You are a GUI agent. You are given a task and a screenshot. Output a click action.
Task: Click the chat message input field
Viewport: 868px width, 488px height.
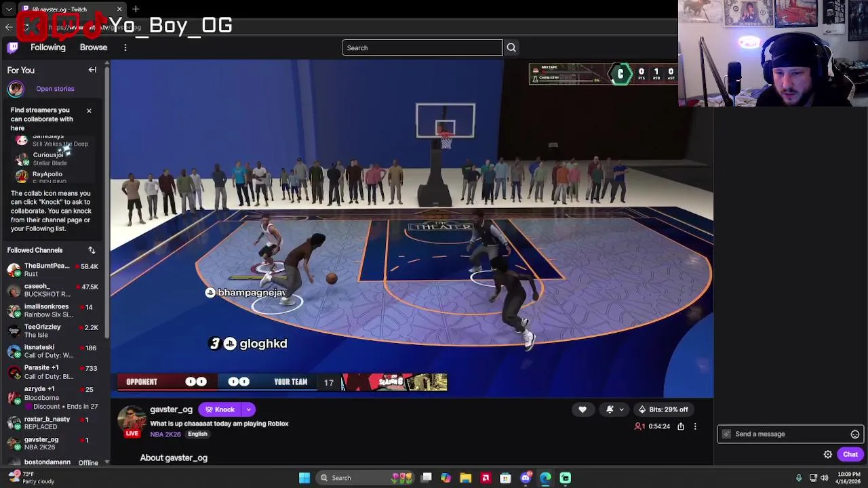(790, 434)
